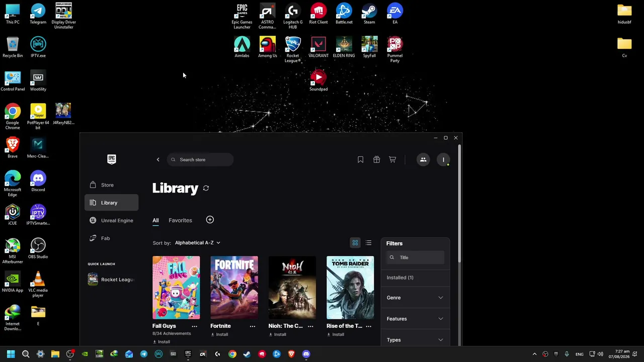Select the VLC media player desktop icon

(x=38, y=285)
